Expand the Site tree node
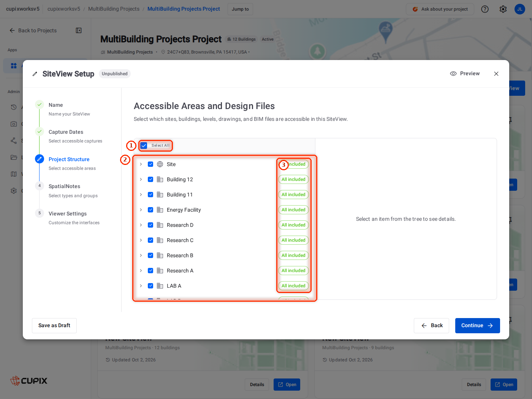Viewport: 532px width, 399px height. (141, 164)
